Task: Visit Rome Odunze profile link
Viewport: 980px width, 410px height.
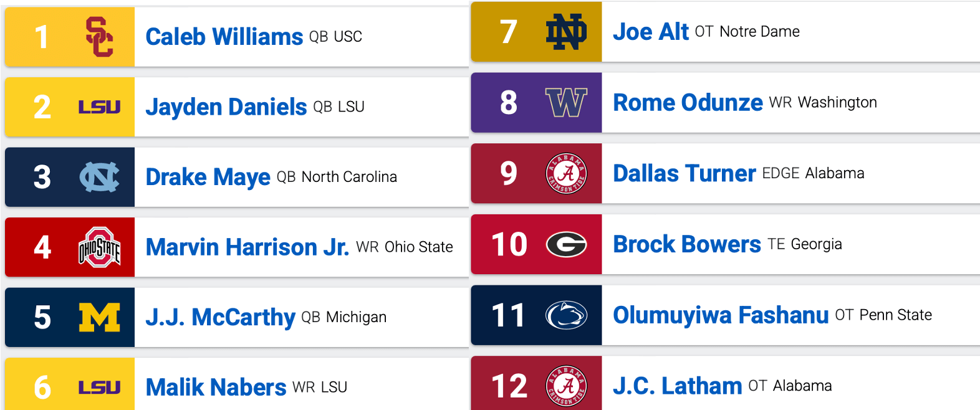Action: pyautogui.click(x=688, y=103)
